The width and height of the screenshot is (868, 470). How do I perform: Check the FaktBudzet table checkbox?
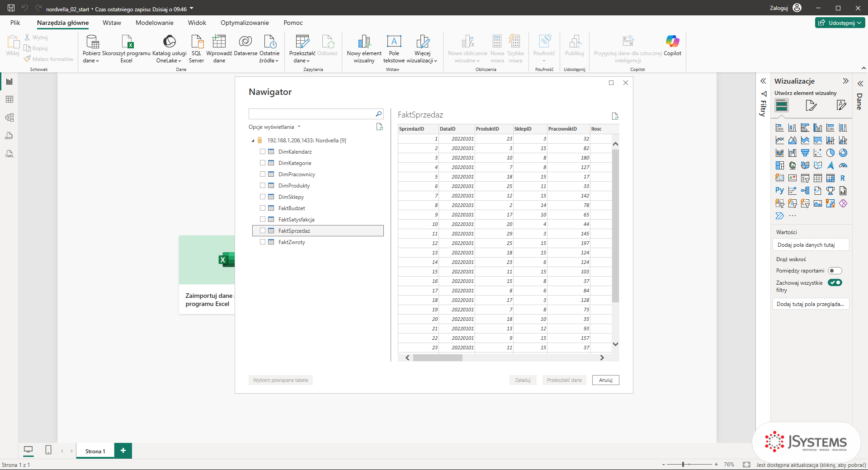(x=263, y=208)
